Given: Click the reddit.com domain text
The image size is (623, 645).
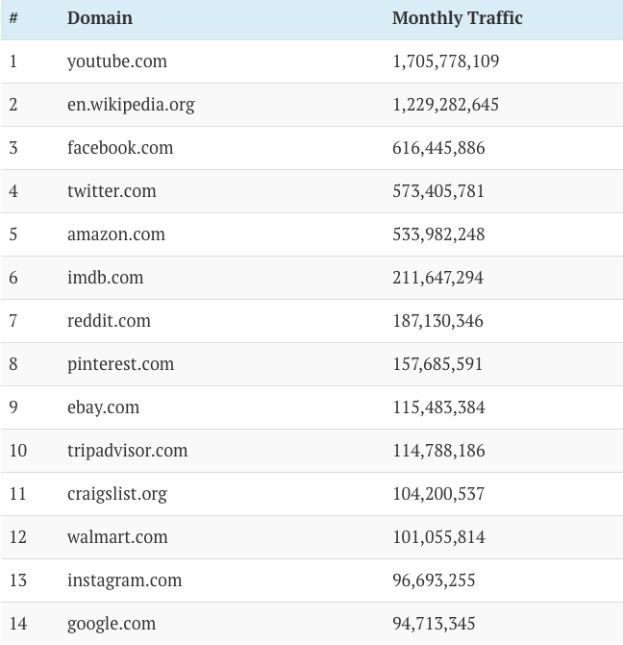Looking at the screenshot, I should pyautogui.click(x=109, y=321).
